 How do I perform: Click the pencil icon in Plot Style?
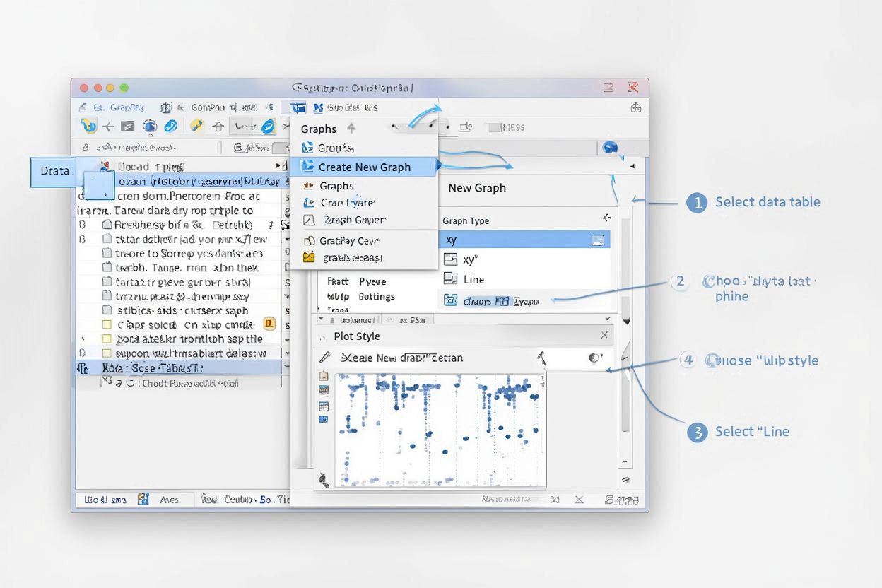click(x=324, y=358)
